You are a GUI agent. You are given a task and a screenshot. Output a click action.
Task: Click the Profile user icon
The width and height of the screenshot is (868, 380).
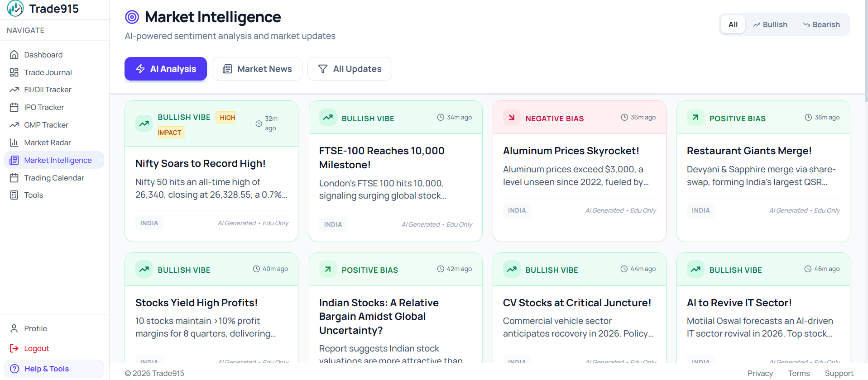pyautogui.click(x=14, y=328)
